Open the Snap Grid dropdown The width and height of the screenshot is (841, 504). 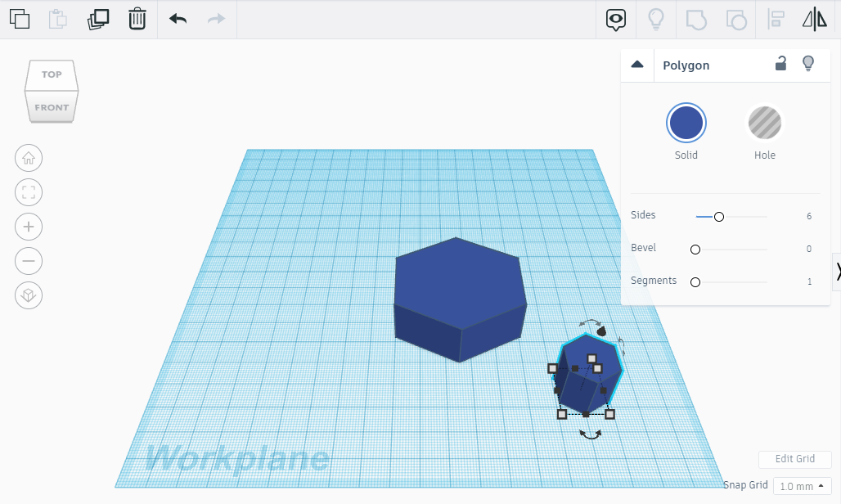[x=802, y=485]
